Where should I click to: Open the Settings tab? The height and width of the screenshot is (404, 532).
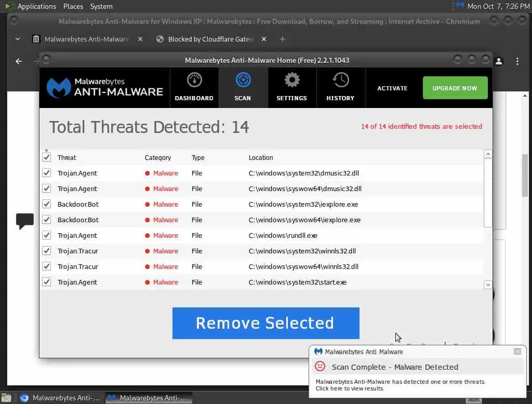tap(292, 88)
